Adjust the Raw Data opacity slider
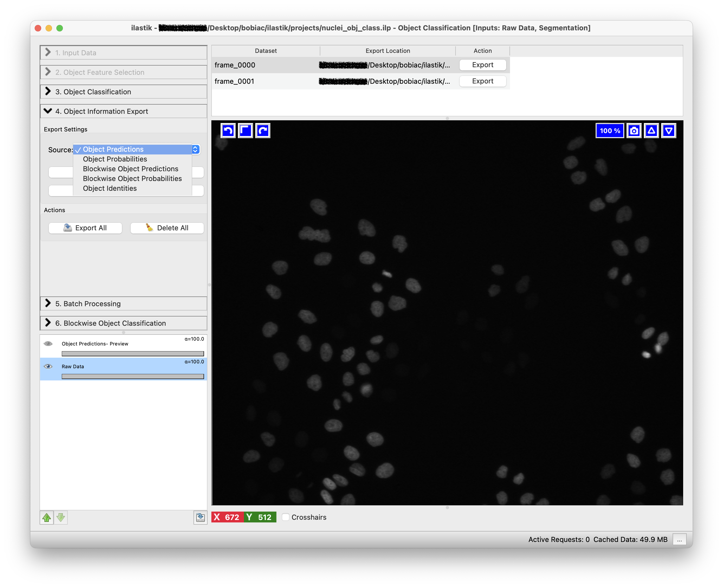Image resolution: width=723 pixels, height=588 pixels. (x=133, y=377)
